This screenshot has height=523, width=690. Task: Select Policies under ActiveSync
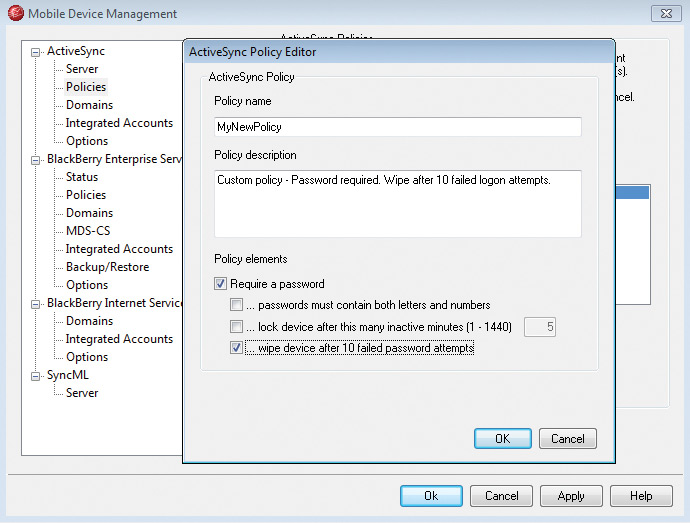pyautogui.click(x=86, y=87)
